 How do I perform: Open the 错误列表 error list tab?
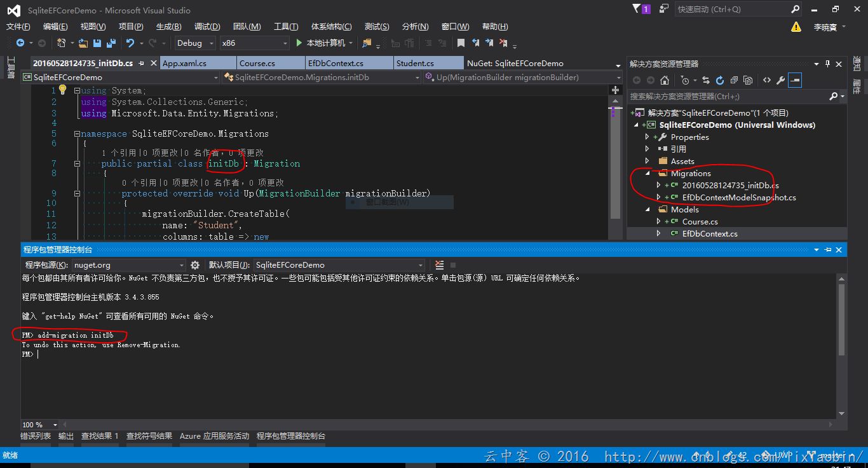(36, 436)
